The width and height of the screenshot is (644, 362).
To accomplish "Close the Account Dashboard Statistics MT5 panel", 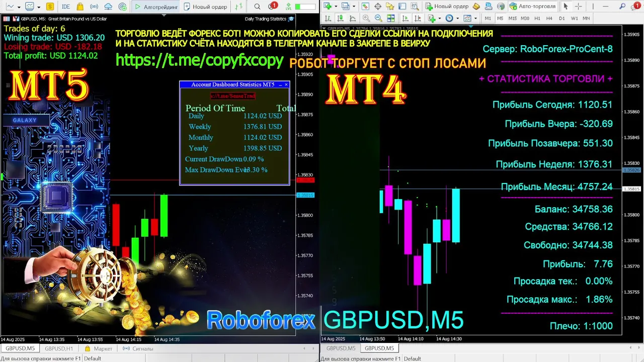I will tap(286, 84).
